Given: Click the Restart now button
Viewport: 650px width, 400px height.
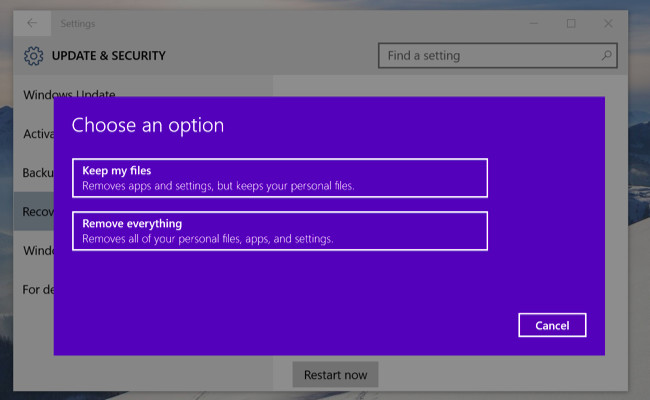Looking at the screenshot, I should click(x=335, y=375).
